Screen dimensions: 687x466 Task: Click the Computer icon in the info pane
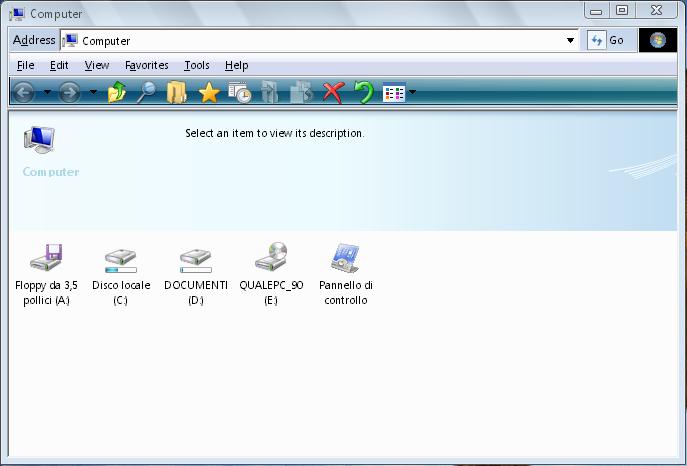39,140
